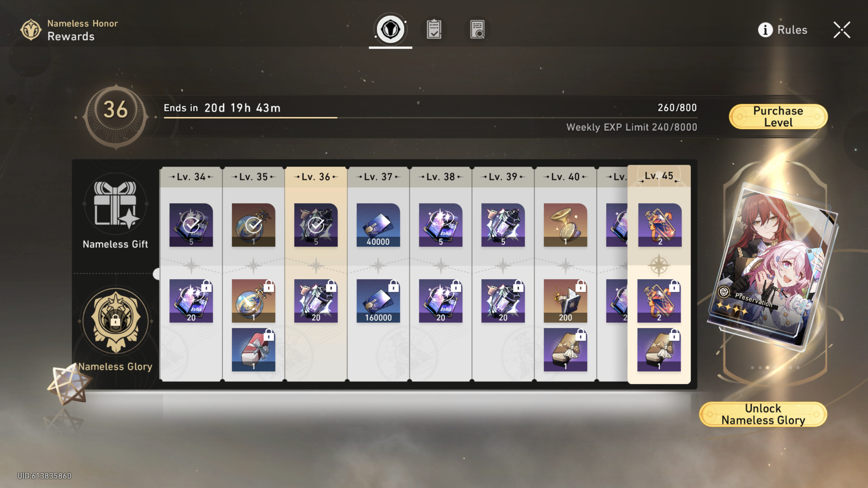Select the Lv. 45 free fuel reward
Image resolution: width=868 pixels, height=488 pixels.
coord(660,225)
